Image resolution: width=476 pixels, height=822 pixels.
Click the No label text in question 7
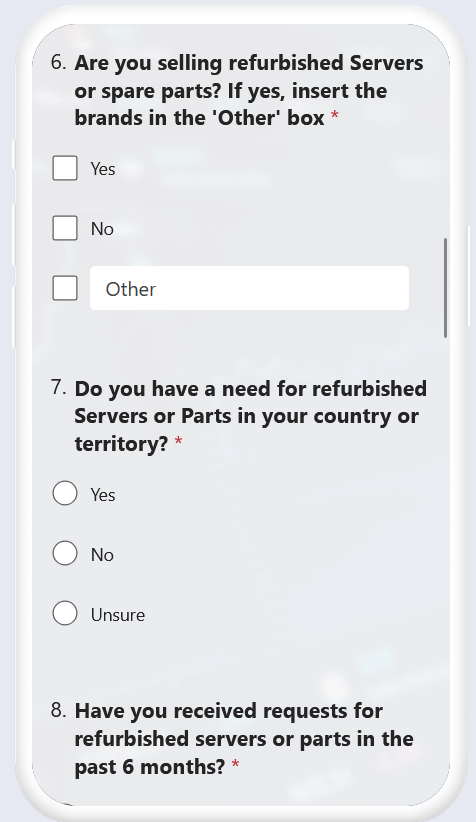[x=102, y=555]
